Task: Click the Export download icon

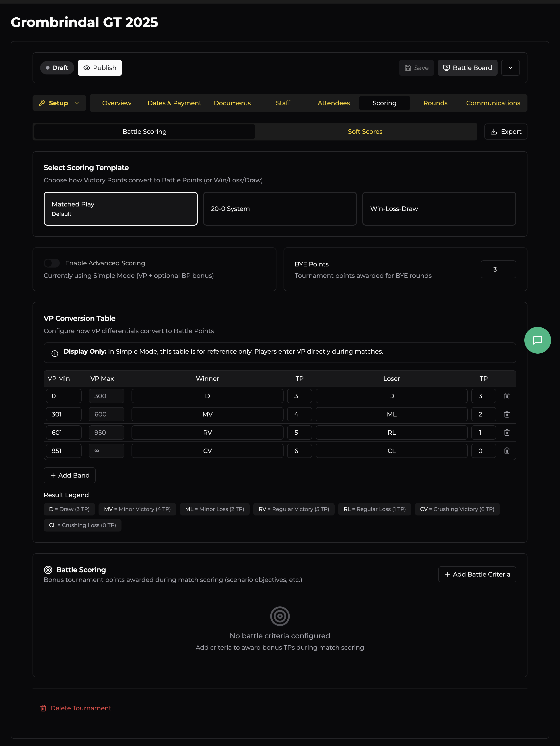Action: (x=494, y=132)
